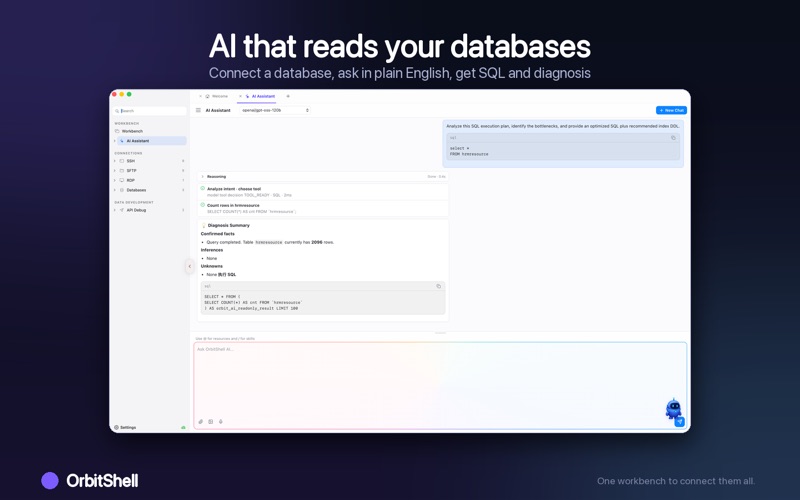Expand the API Debug group
Viewport: 800px width, 500px height.
click(114, 210)
